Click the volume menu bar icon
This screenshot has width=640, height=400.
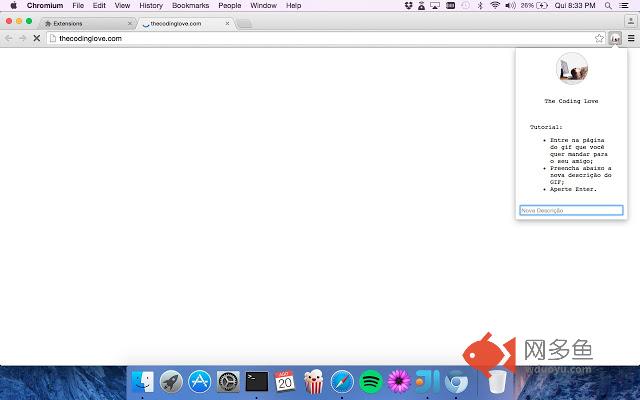[x=510, y=5]
